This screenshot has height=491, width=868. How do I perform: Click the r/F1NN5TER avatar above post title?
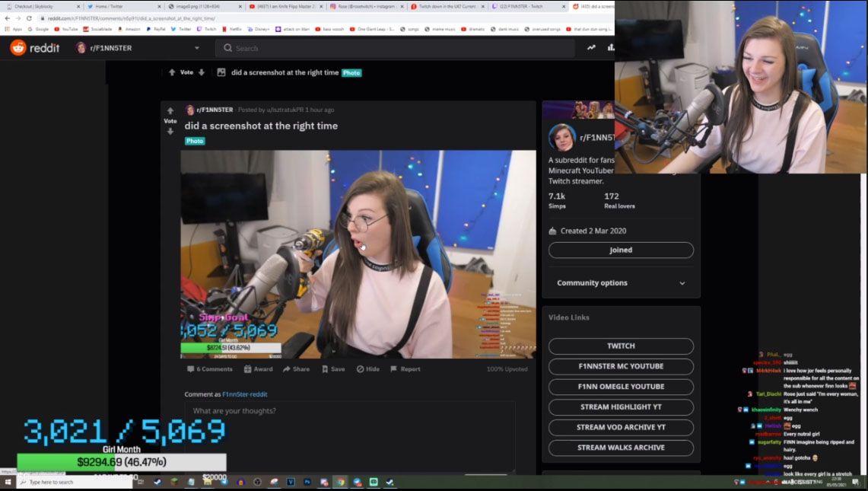(190, 110)
